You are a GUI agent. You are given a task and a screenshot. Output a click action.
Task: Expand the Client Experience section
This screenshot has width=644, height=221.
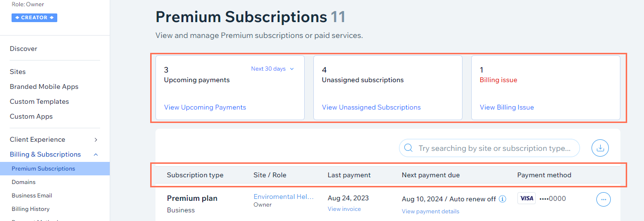[x=54, y=139]
